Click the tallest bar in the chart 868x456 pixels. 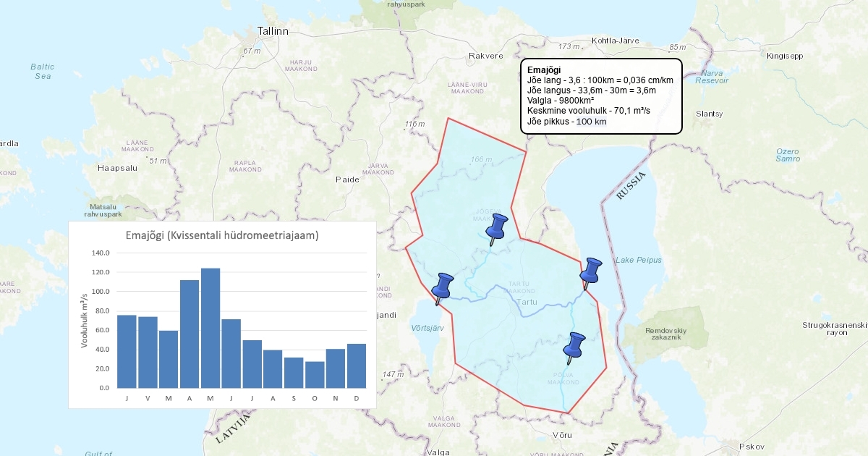210,327
